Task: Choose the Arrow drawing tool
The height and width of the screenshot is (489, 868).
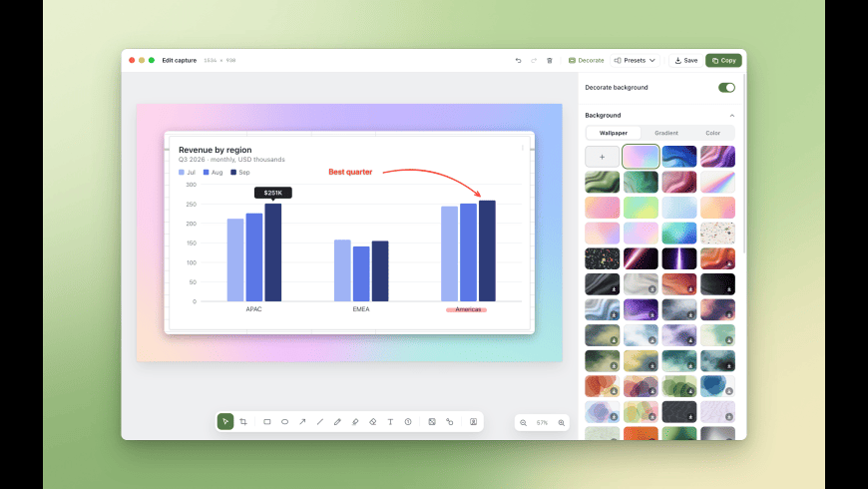Action: (x=302, y=422)
